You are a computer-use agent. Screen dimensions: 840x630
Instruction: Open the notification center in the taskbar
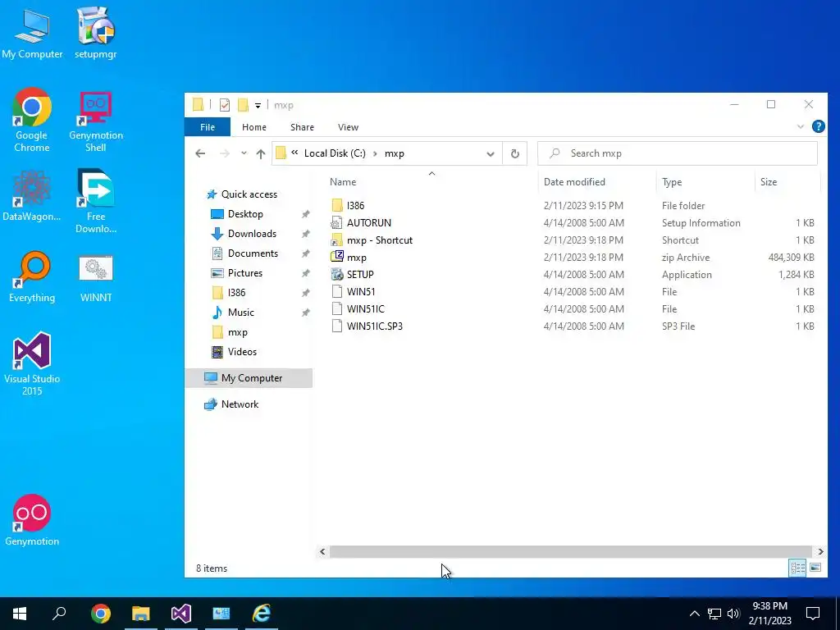pos(813,614)
